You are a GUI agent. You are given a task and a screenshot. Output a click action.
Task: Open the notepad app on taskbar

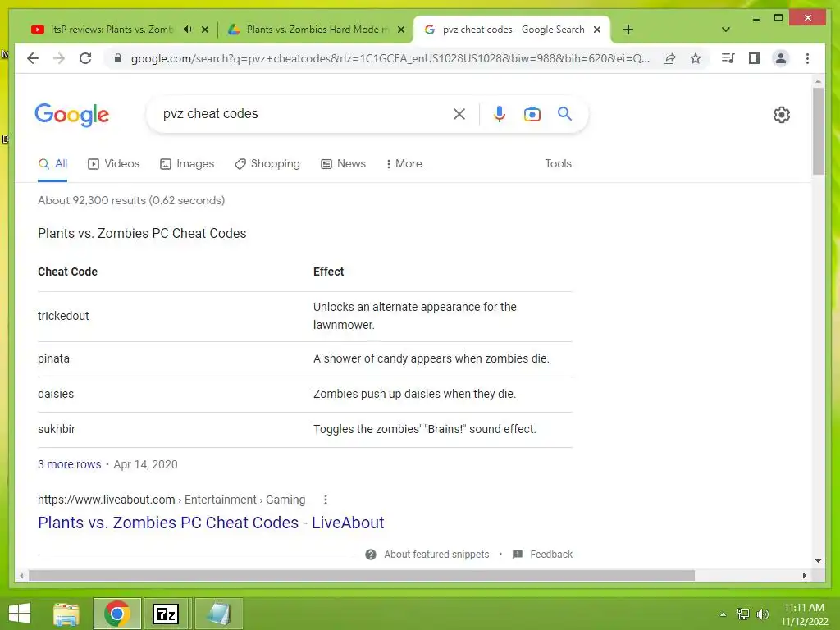click(x=218, y=614)
